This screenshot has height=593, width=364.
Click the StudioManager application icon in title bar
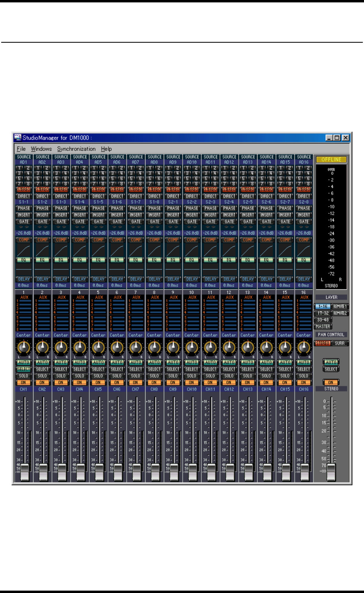17,137
